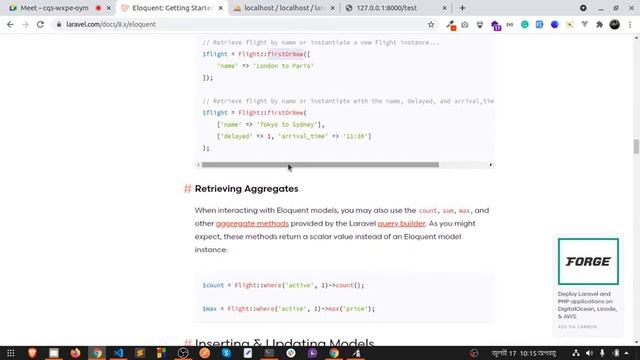The height and width of the screenshot is (360, 640).
Task: Follow the query builder link
Action: tap(401, 224)
